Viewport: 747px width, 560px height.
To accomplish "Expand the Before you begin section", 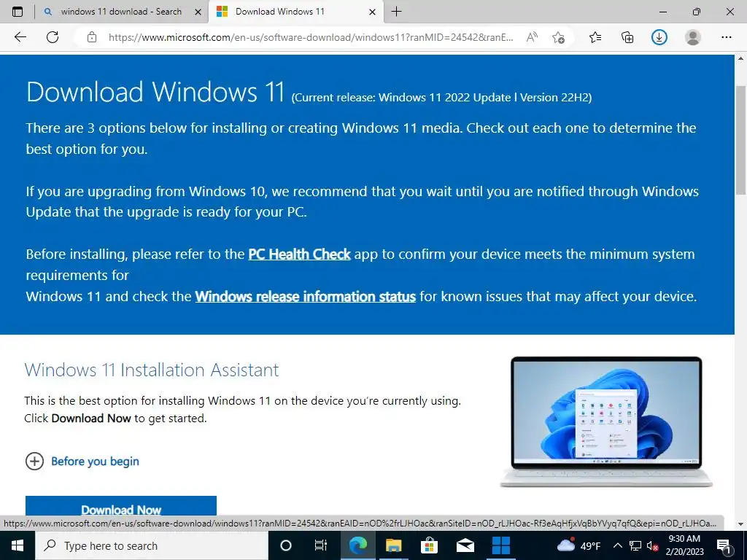I will click(x=82, y=461).
